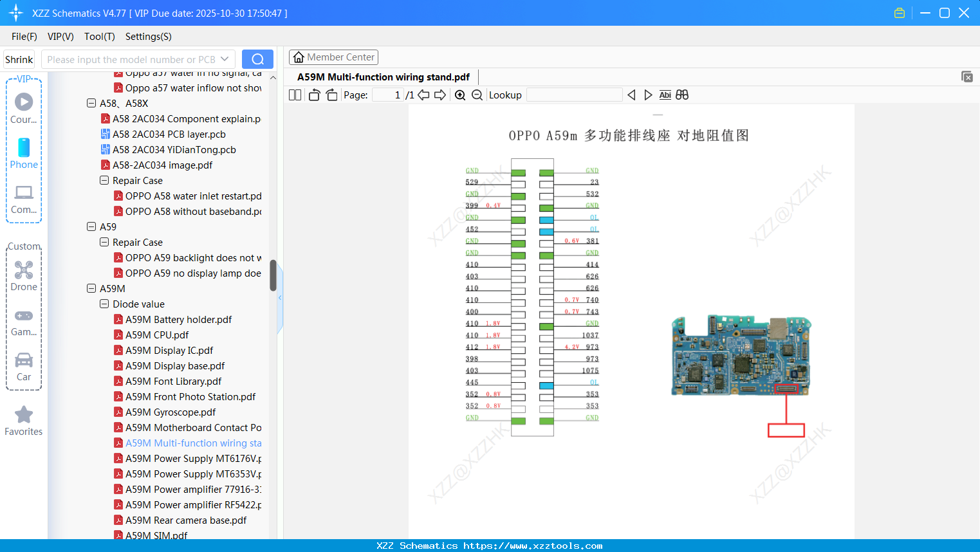The height and width of the screenshot is (552, 980).
Task: Click the detach window icon beside PDF tab
Action: tap(966, 77)
